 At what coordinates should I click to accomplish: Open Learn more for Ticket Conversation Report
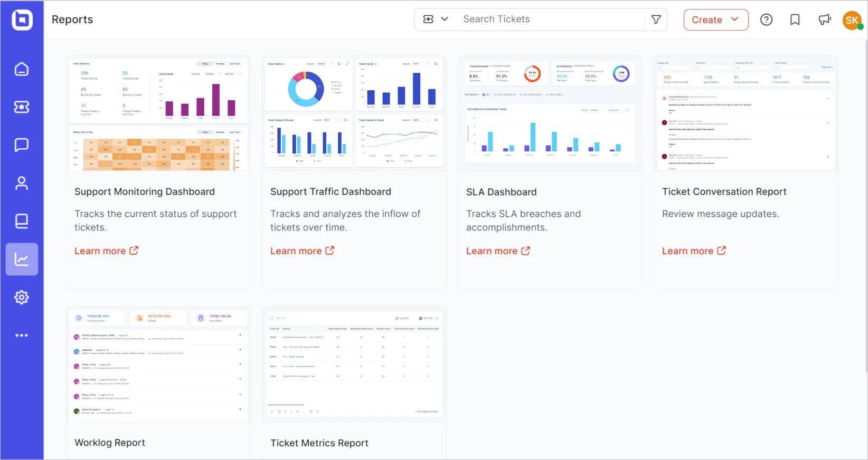694,251
